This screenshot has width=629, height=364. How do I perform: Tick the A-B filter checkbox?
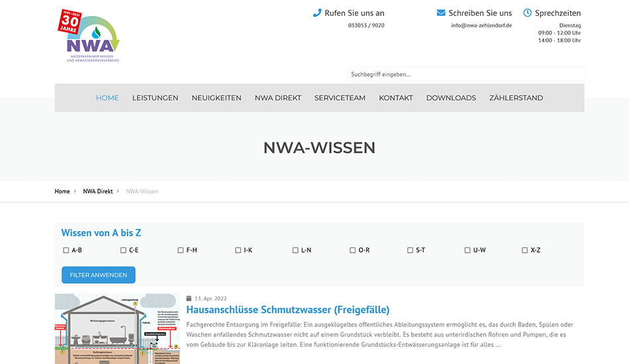click(66, 250)
